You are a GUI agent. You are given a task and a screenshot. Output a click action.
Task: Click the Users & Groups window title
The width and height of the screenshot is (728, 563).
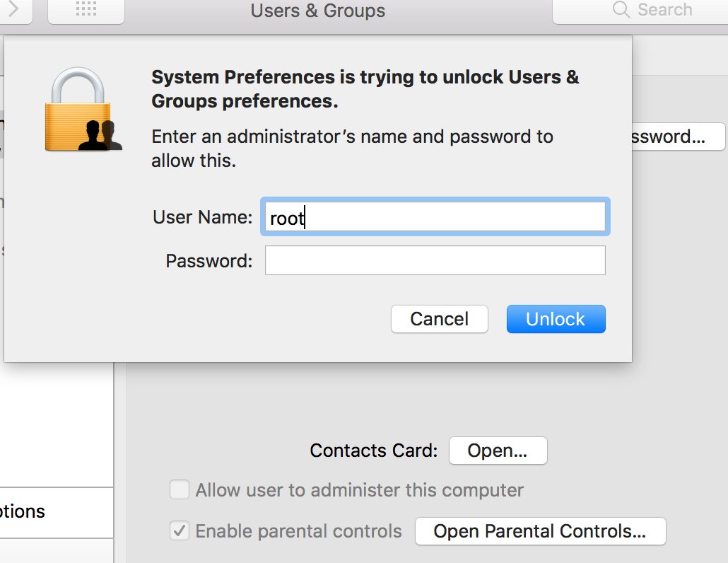point(318,11)
